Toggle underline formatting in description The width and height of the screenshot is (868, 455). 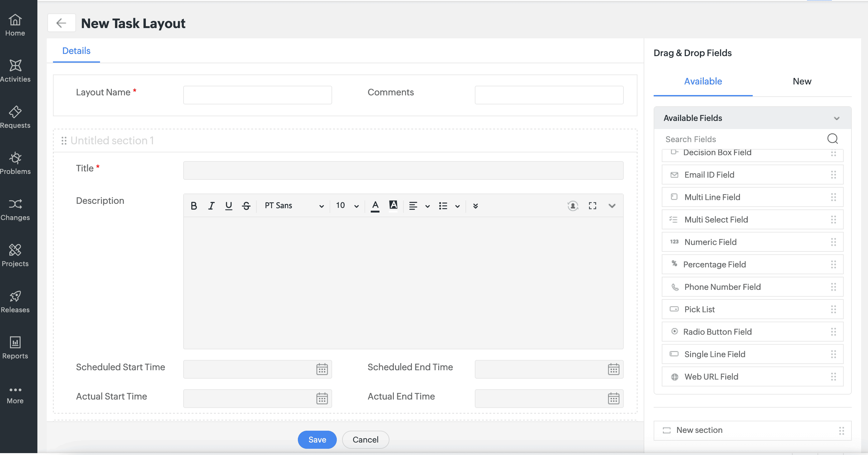(229, 206)
